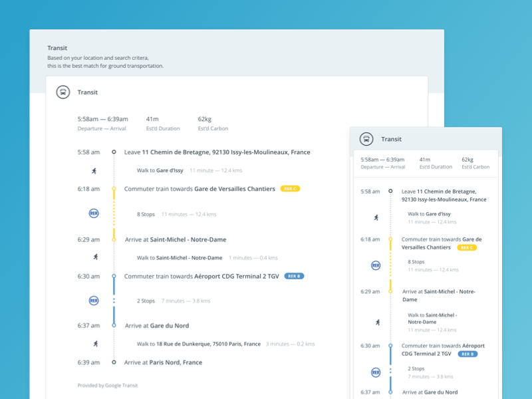Click the RER icon beside '2 Stops' in narrow card
The height and width of the screenshot is (399, 532).
(x=376, y=372)
